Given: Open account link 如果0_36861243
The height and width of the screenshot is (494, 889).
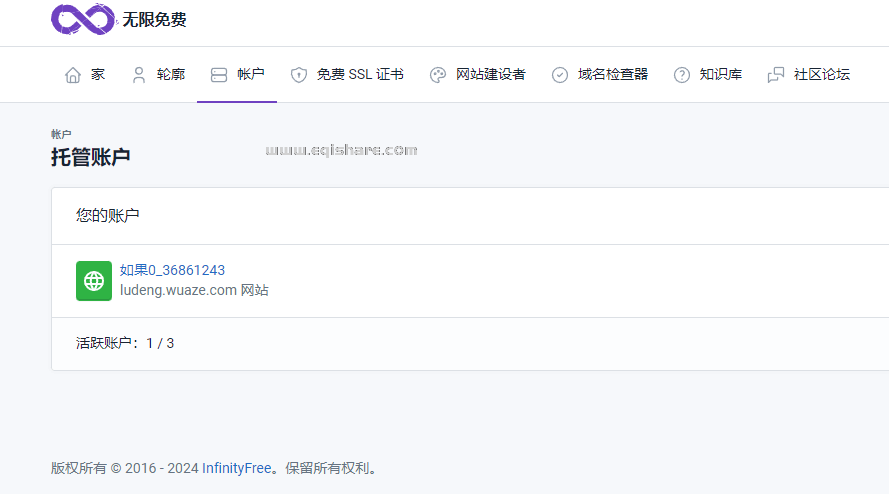Looking at the screenshot, I should click(172, 270).
